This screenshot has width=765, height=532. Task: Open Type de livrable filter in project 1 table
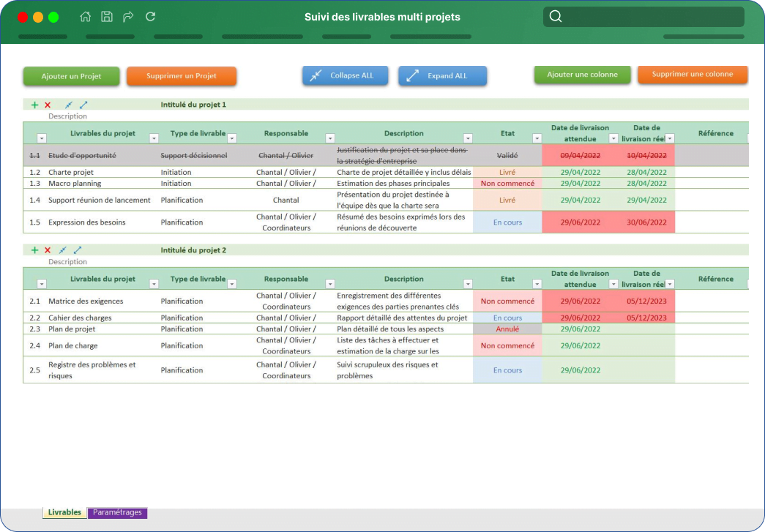(x=232, y=138)
